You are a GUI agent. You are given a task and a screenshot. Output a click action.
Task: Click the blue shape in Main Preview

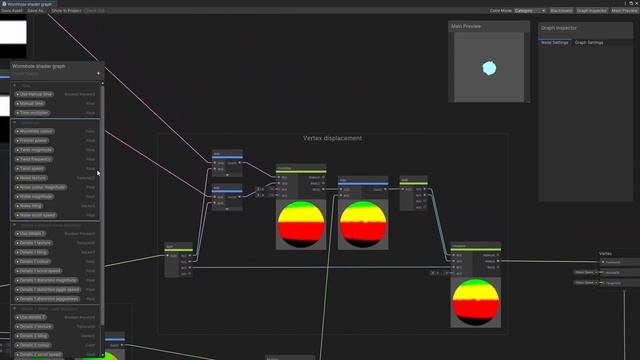click(489, 68)
